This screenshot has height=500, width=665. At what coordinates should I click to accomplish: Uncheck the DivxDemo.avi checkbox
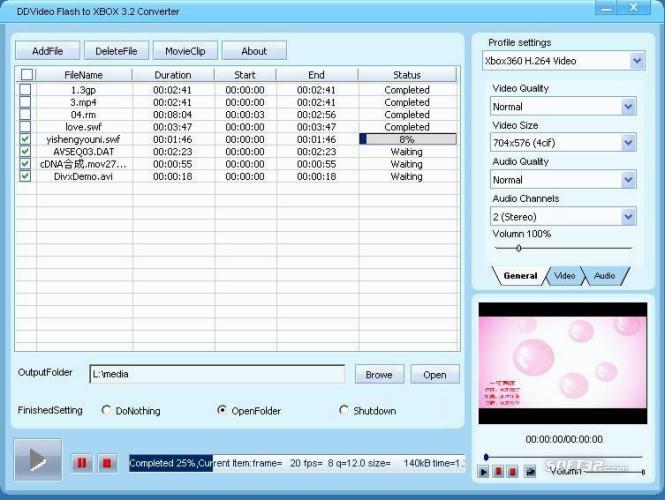[x=25, y=176]
